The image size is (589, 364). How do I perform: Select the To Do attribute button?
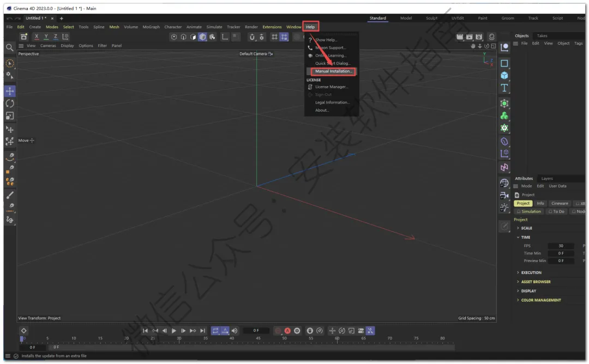click(556, 211)
